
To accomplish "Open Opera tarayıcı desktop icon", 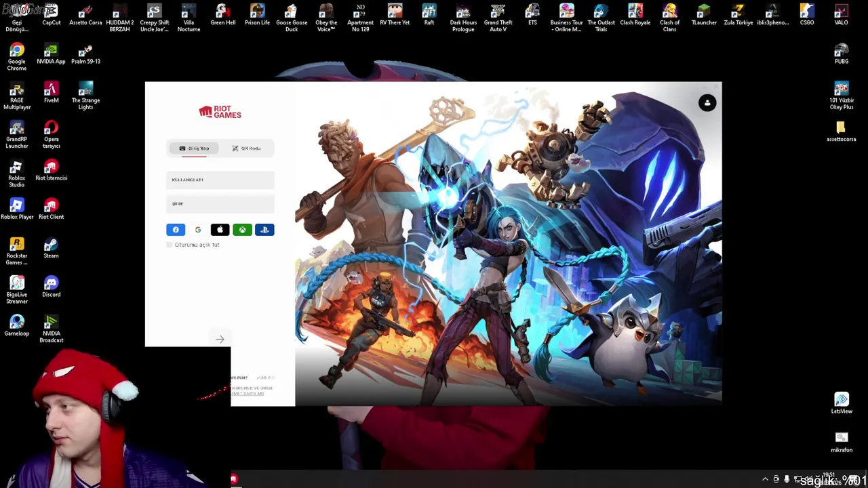I will (x=51, y=135).
